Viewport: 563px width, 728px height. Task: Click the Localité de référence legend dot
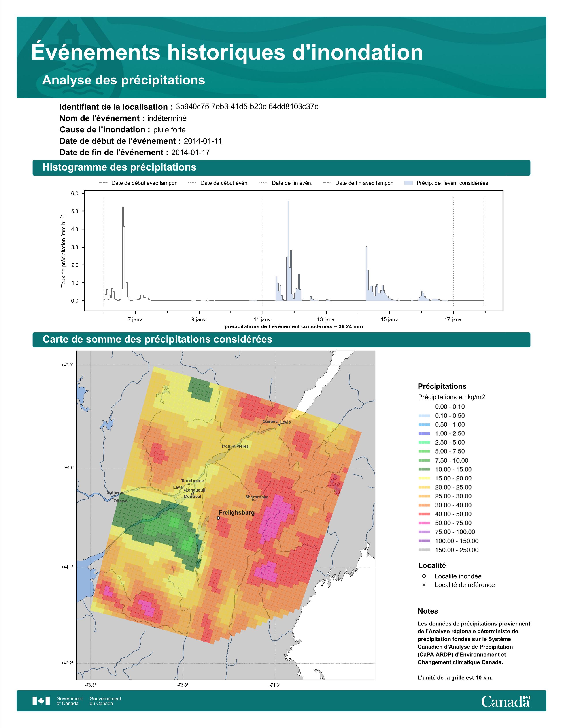pyautogui.click(x=424, y=585)
